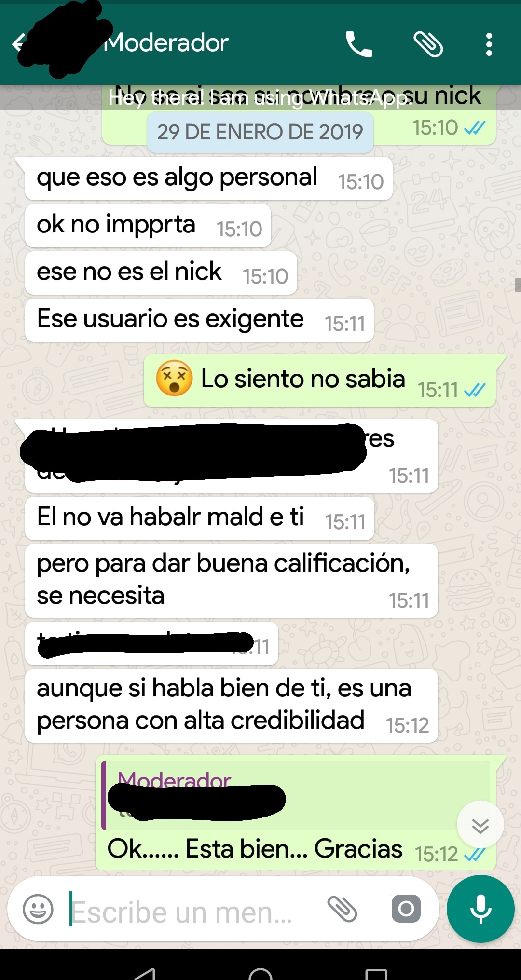
Task: Tap the '29 DE ENERO DE 2019' date chip
Action: pos(260,132)
